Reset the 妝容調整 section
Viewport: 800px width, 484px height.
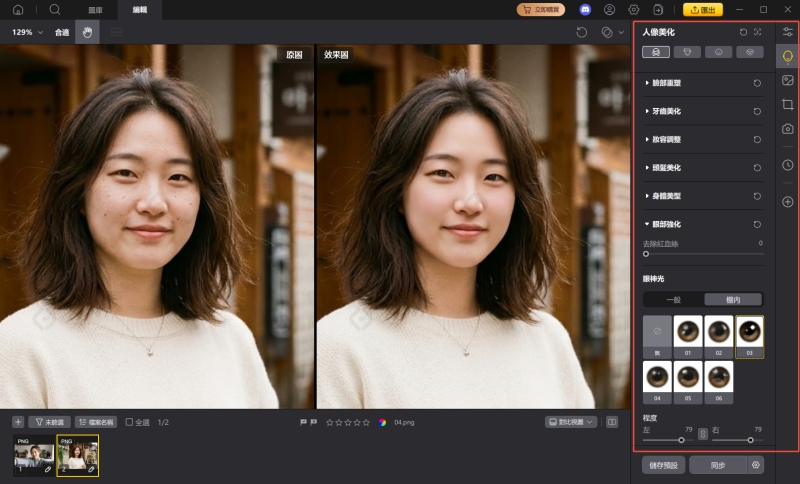tap(757, 139)
